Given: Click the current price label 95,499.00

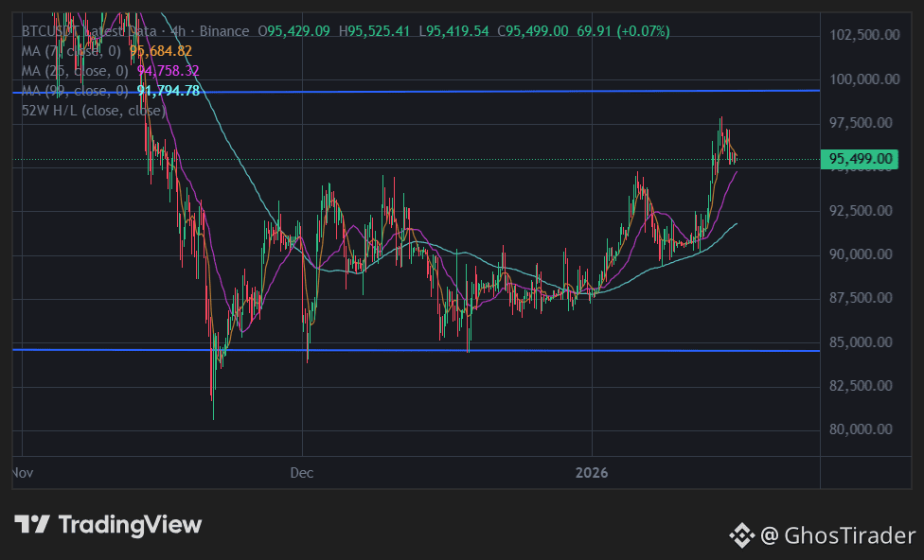Looking at the screenshot, I should click(x=860, y=159).
